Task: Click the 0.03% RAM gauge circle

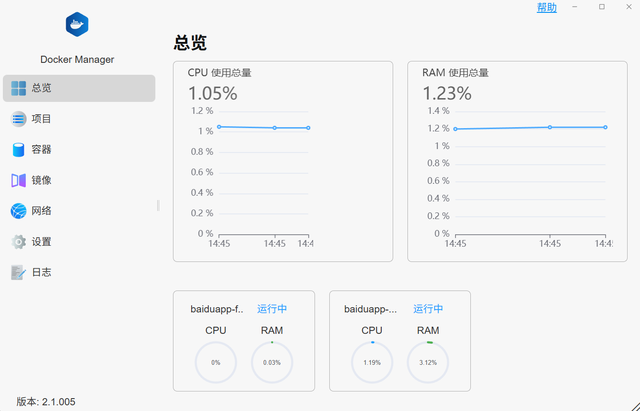Action: click(272, 362)
